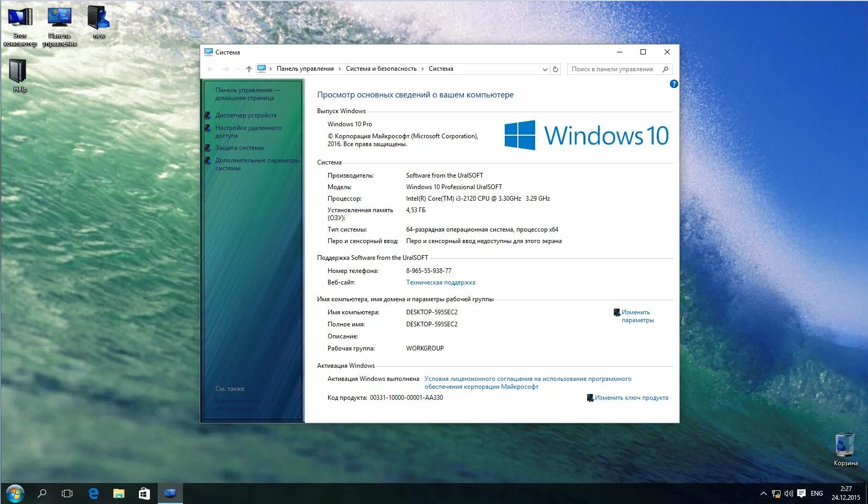Click the WORKGROUP value

pyautogui.click(x=425, y=348)
